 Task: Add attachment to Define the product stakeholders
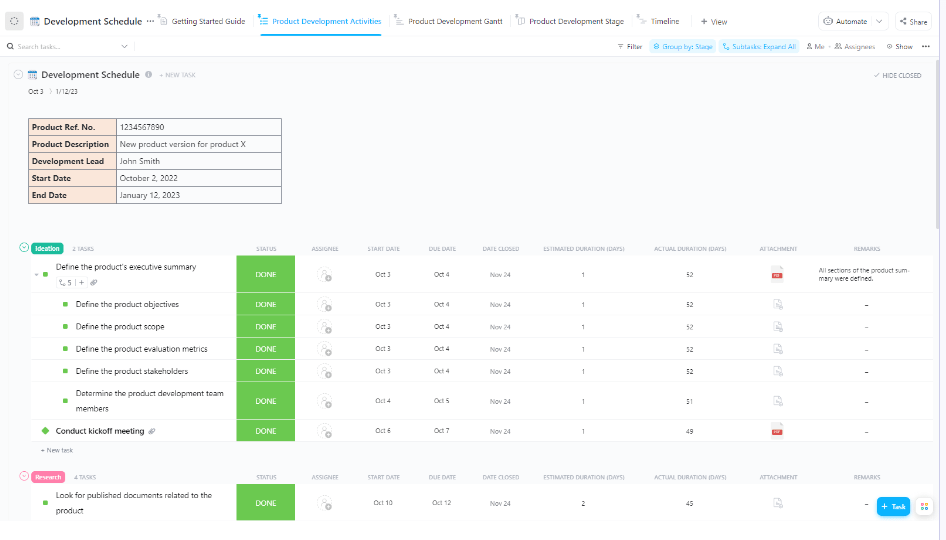(778, 372)
